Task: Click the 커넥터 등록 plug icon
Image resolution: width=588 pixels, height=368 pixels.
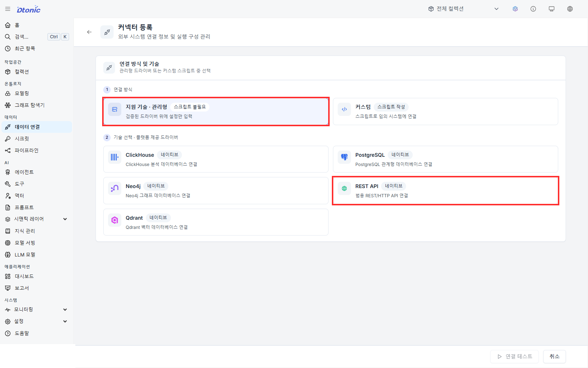Action: [107, 32]
